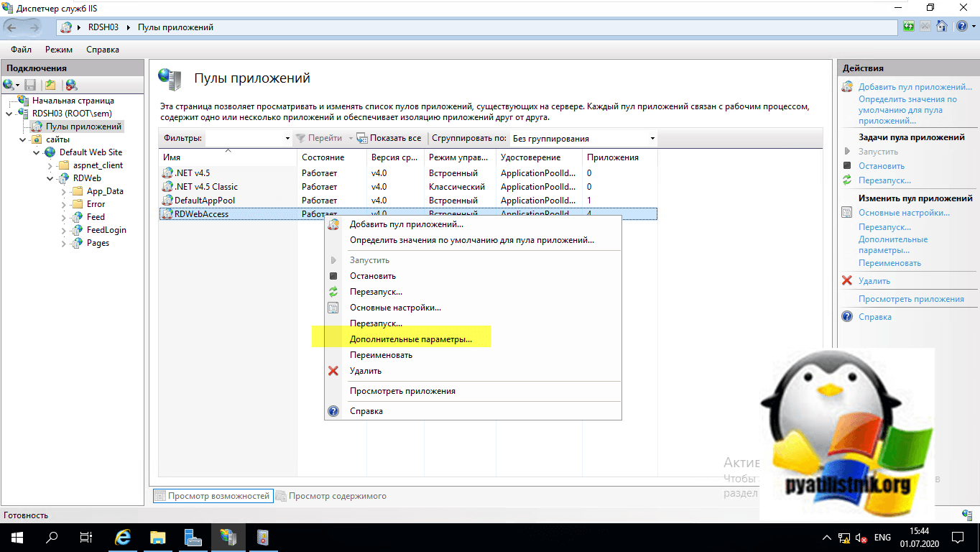Collapse the Default Web Site node
The height and width of the screenshot is (552, 980).
point(36,152)
